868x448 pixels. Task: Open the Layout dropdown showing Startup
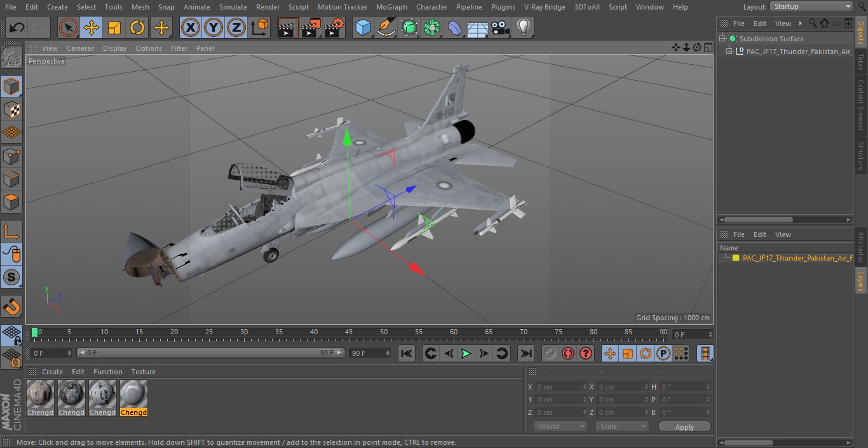tap(811, 6)
